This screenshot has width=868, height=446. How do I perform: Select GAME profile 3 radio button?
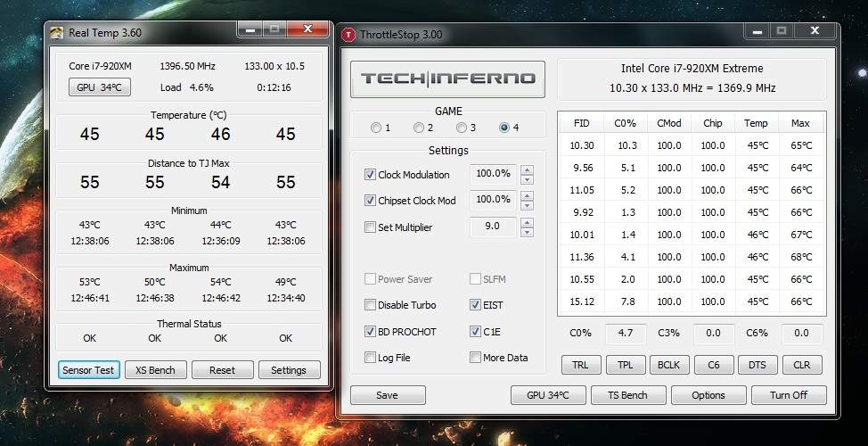461,128
